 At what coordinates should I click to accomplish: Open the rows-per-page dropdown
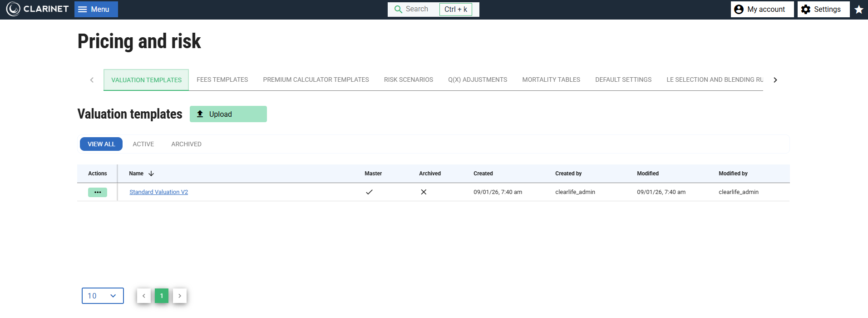click(103, 296)
